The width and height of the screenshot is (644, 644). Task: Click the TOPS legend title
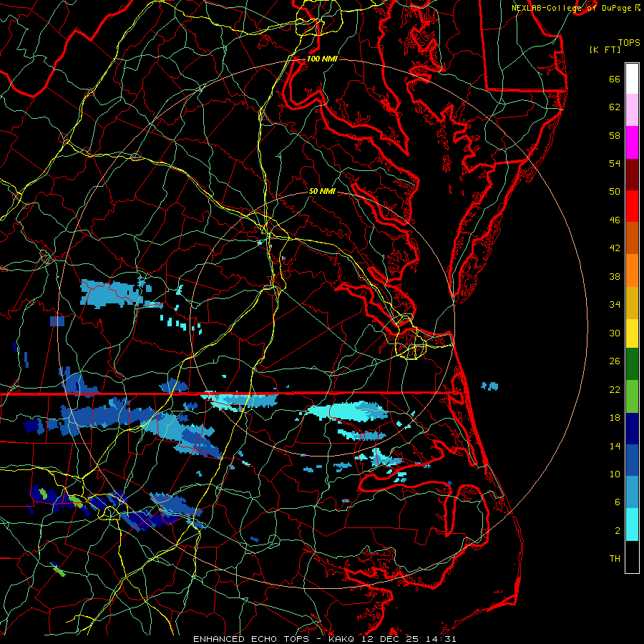tap(629, 42)
